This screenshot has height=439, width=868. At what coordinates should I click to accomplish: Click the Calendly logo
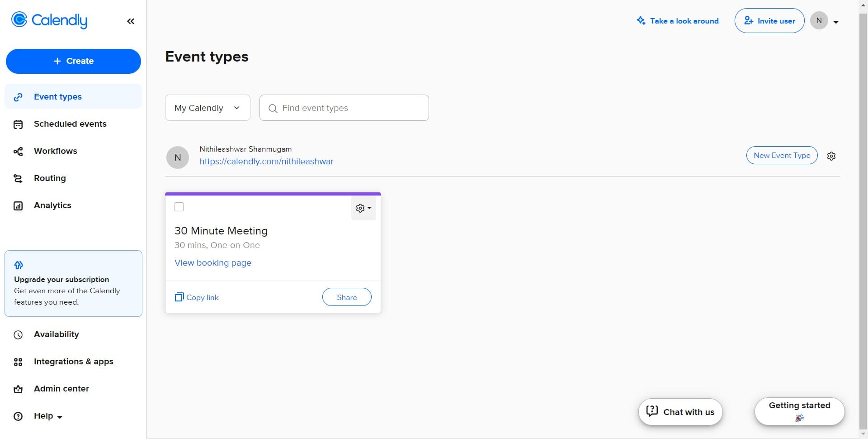pos(49,20)
